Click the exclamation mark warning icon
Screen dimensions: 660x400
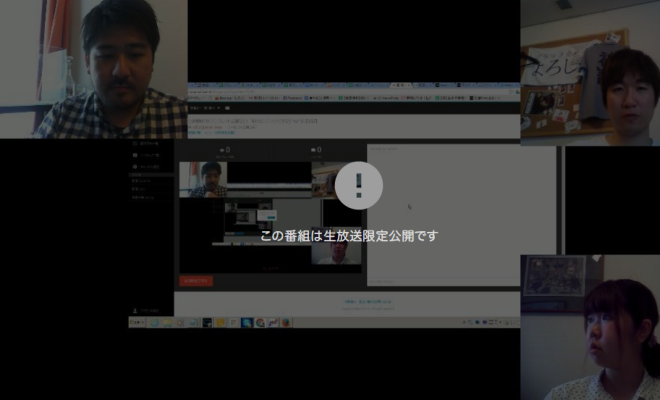[x=358, y=186]
